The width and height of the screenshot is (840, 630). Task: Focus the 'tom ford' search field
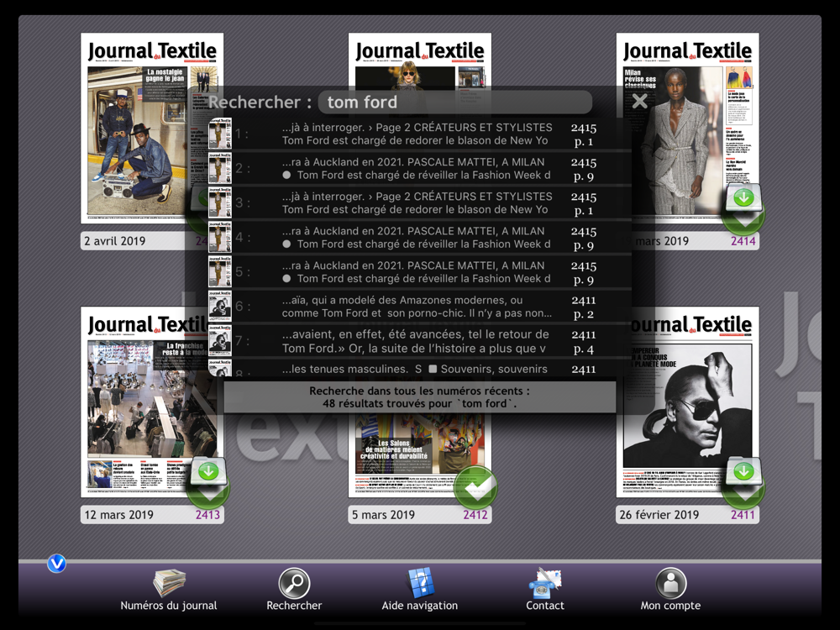(454, 102)
